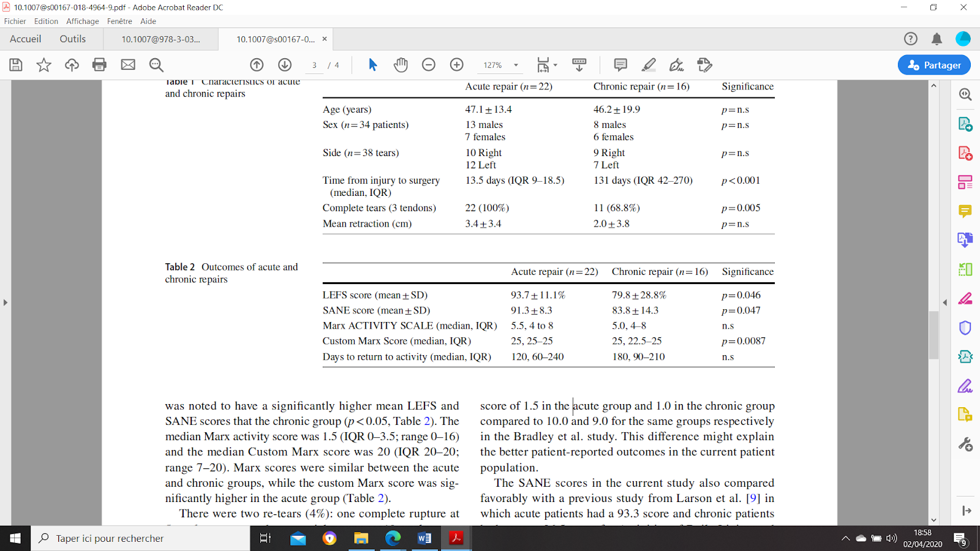Screen dimensions: 980x551
Task: Send file by email envelope icon
Action: 128,65
